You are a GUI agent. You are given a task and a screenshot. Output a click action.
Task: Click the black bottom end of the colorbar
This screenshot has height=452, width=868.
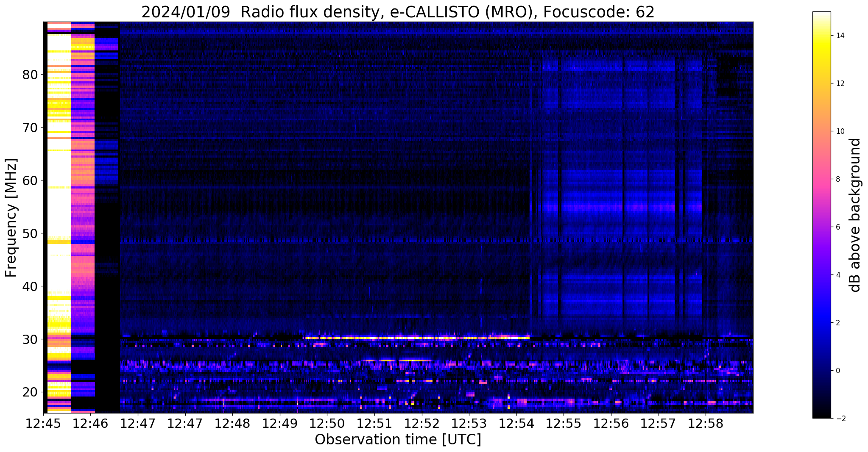[x=821, y=414]
